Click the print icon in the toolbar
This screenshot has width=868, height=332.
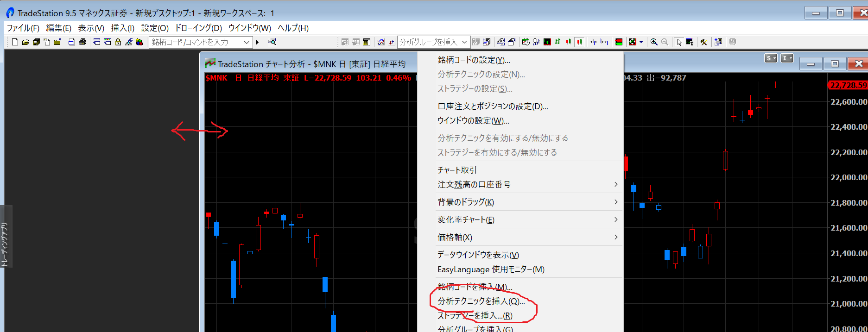tap(82, 42)
